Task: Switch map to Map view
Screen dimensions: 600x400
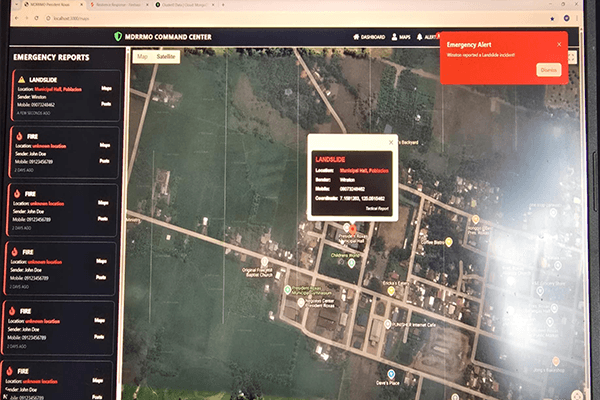Action: (142, 57)
